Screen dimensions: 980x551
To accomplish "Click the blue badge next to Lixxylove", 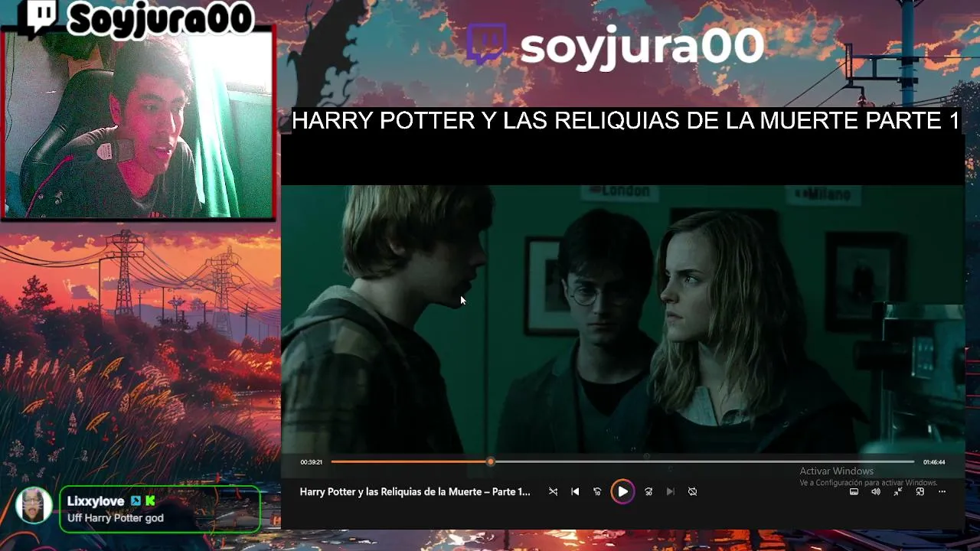I will pos(136,501).
